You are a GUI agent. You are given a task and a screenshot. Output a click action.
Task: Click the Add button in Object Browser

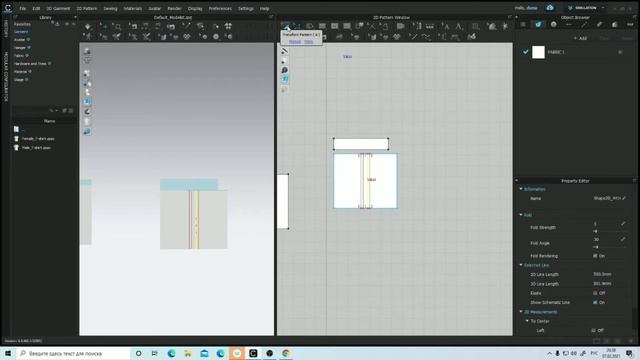point(580,38)
